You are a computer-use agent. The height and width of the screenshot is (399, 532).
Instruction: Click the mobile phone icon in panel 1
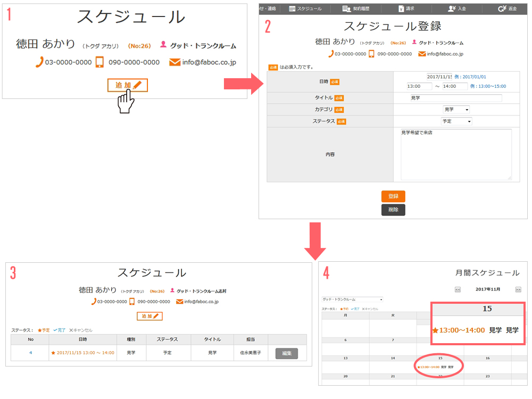click(x=99, y=62)
